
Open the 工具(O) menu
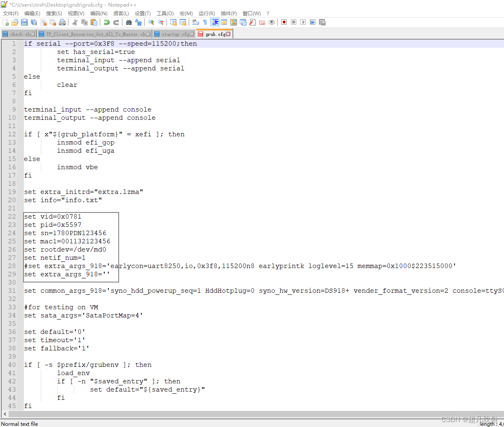pos(165,14)
